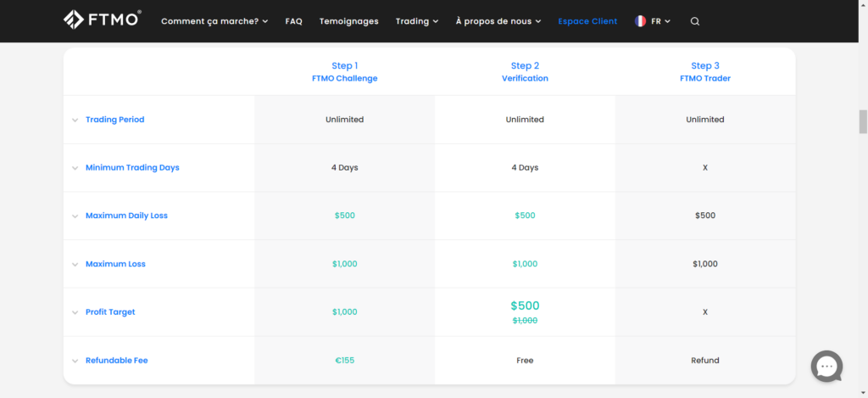Click the struck-through $1,000 value
The width and height of the screenshot is (868, 398).
[x=525, y=321]
